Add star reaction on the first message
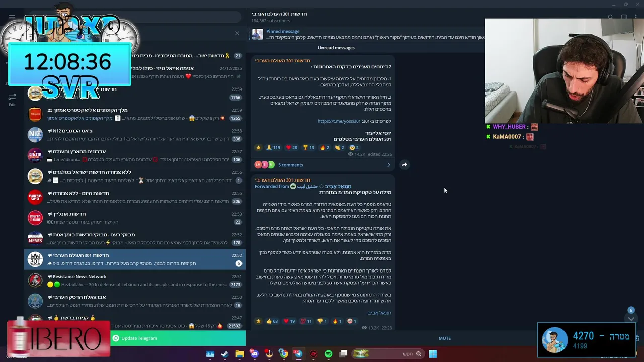 [258, 147]
